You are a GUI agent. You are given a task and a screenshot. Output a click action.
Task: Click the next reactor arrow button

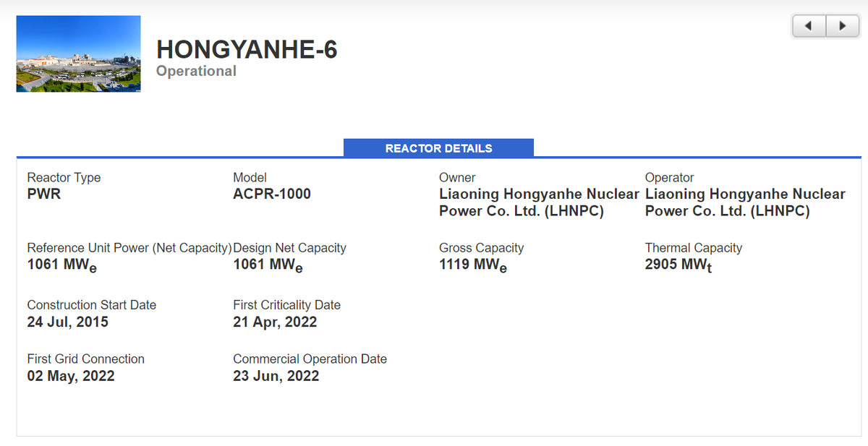[x=842, y=26]
